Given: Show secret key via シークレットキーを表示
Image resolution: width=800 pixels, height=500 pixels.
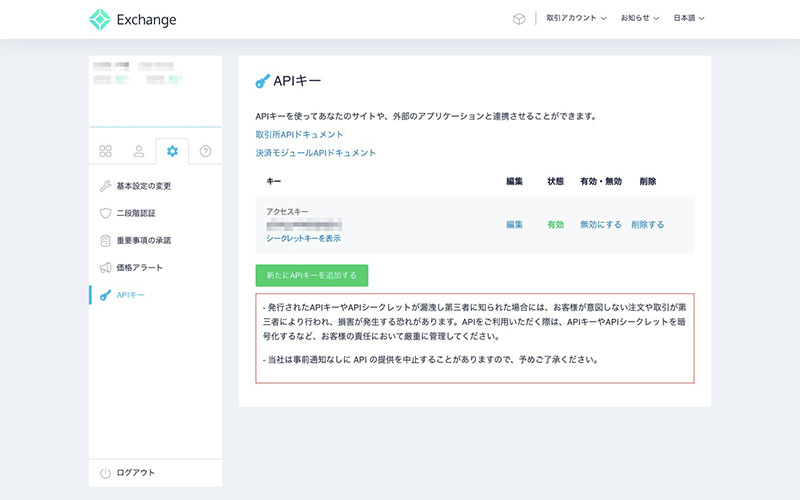Looking at the screenshot, I should click(303, 239).
